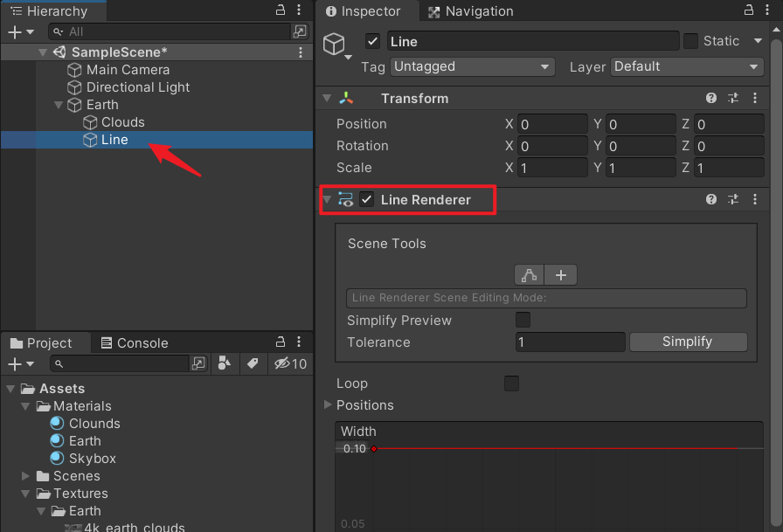Open the Layer dropdown showing Default
Viewport: 783px width, 532px height.
tap(687, 66)
